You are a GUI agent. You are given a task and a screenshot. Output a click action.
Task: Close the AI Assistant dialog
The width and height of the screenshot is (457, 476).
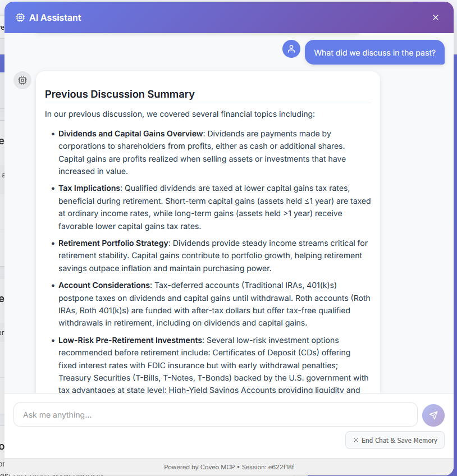click(436, 17)
